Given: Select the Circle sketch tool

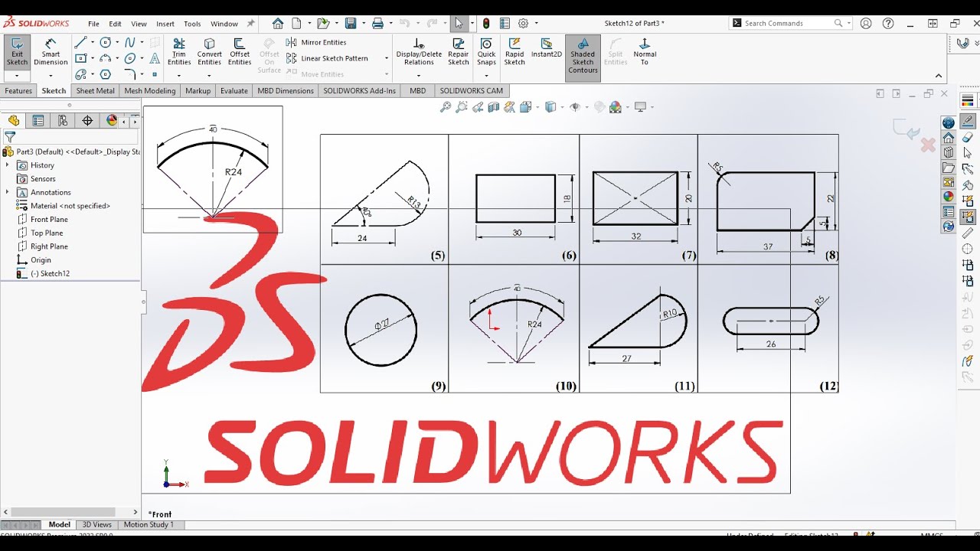Looking at the screenshot, I should click(x=106, y=43).
